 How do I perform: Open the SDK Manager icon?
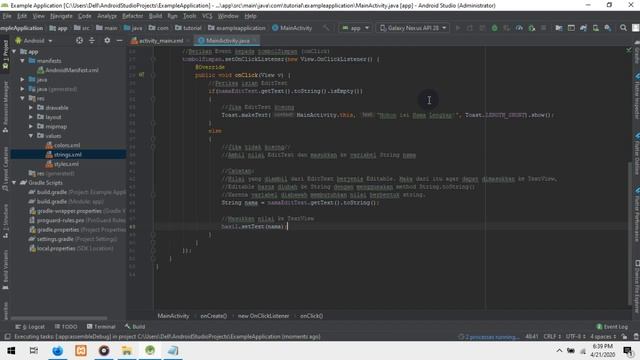pos(608,28)
